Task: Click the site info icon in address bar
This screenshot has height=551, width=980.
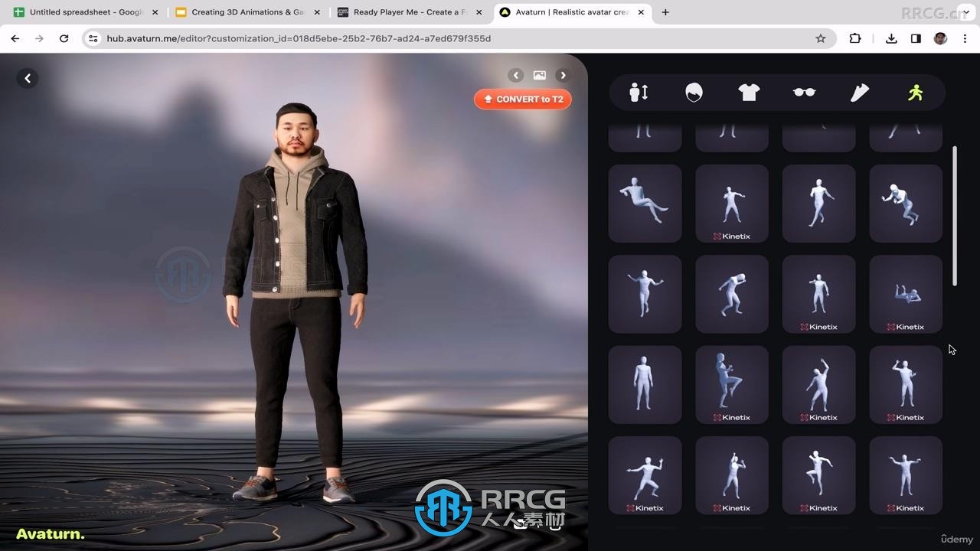Action: [93, 38]
